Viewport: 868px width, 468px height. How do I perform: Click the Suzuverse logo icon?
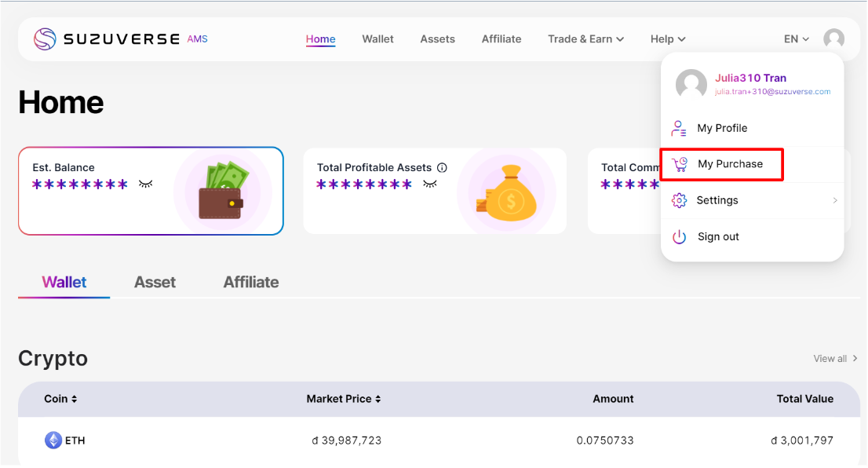click(x=46, y=39)
